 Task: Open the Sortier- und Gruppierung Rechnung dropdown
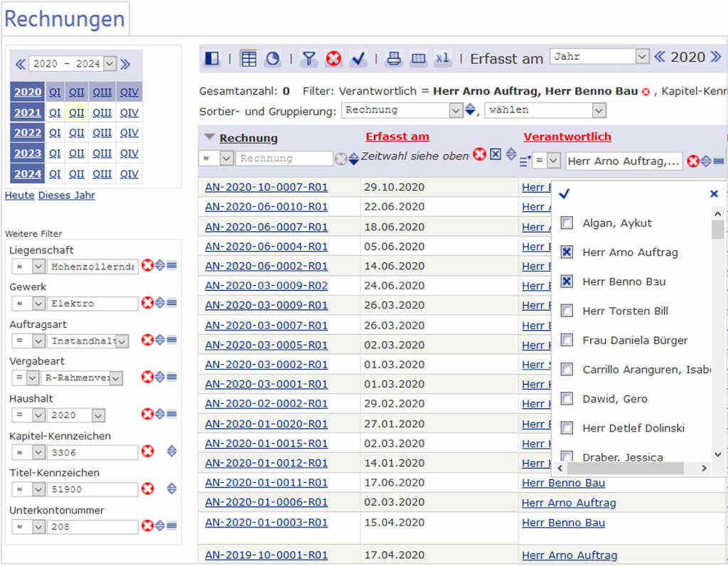pyautogui.click(x=402, y=110)
